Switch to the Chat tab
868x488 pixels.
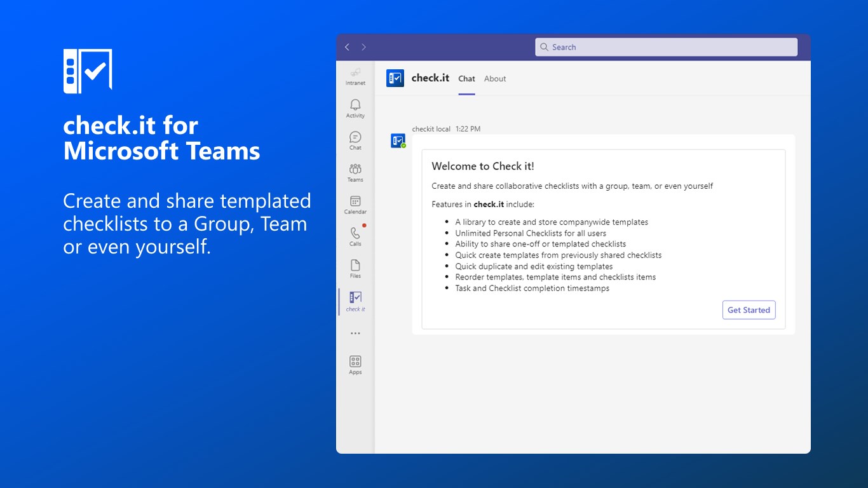pyautogui.click(x=466, y=79)
